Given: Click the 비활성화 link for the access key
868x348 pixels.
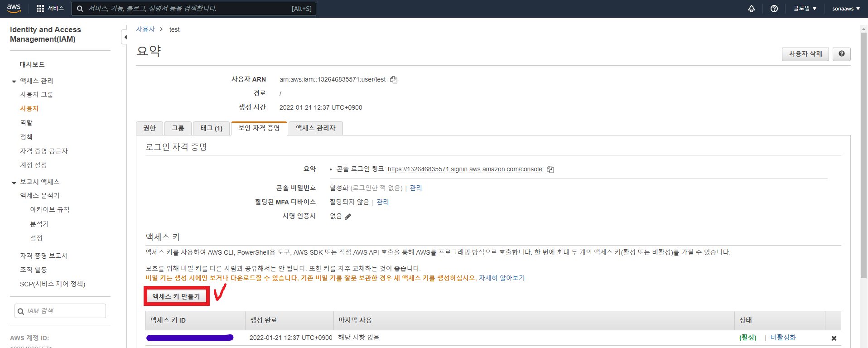Looking at the screenshot, I should click(783, 338).
